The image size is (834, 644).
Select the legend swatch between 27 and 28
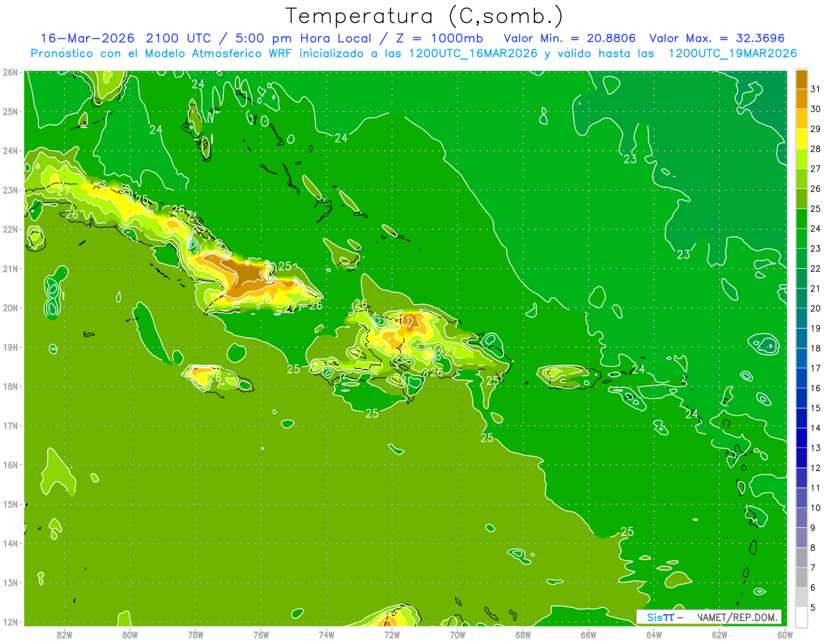(x=801, y=158)
